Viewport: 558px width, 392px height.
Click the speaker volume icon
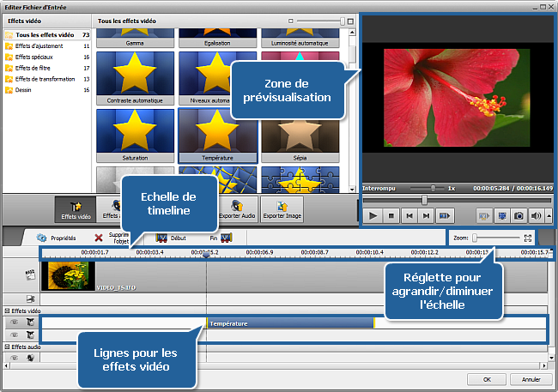tap(536, 216)
